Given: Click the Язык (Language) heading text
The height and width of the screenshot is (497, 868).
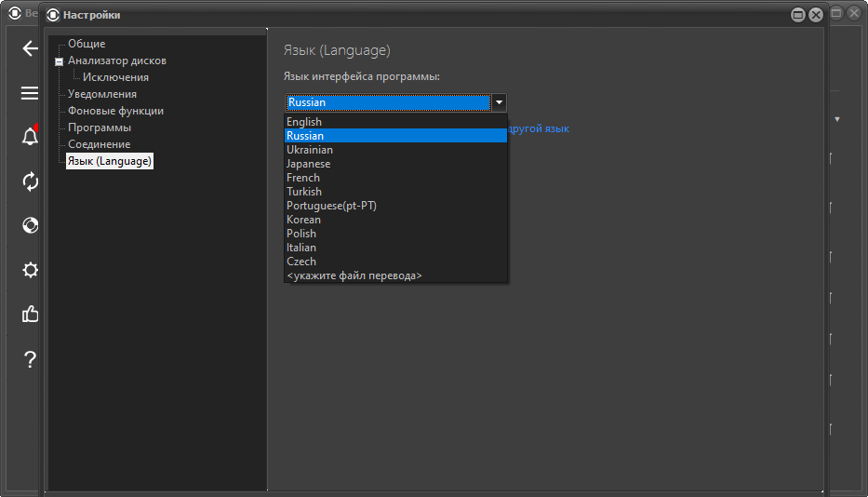Looking at the screenshot, I should click(x=337, y=50).
